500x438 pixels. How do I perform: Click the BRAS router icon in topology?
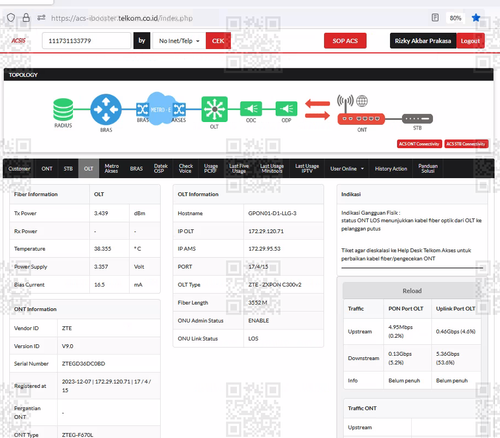pos(106,109)
